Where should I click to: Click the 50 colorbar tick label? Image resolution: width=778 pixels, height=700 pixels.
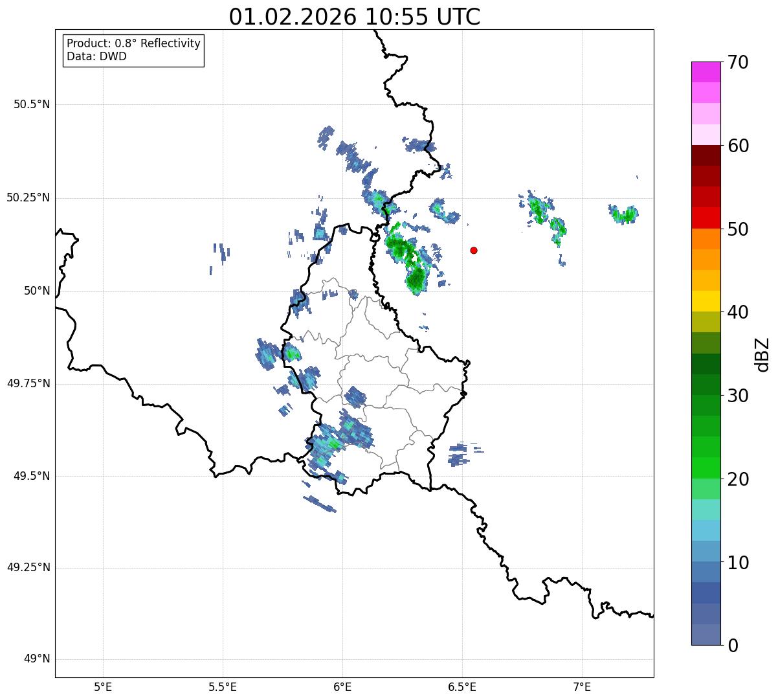point(738,229)
